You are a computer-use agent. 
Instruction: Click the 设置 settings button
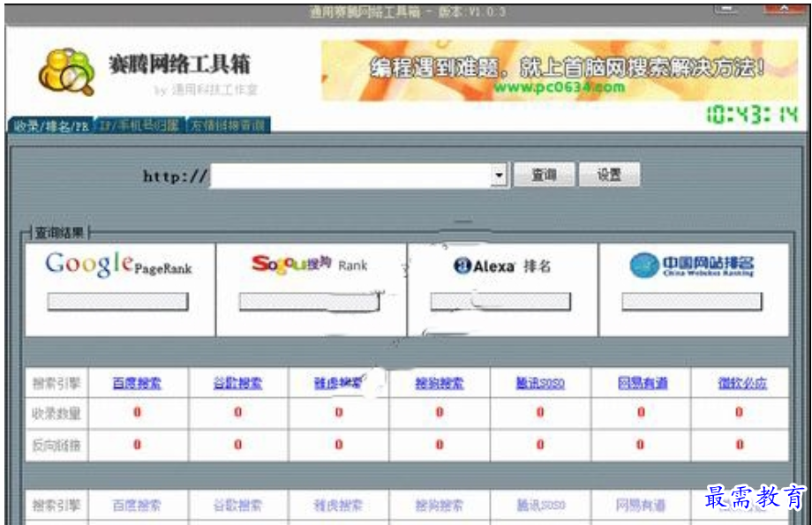coord(609,175)
